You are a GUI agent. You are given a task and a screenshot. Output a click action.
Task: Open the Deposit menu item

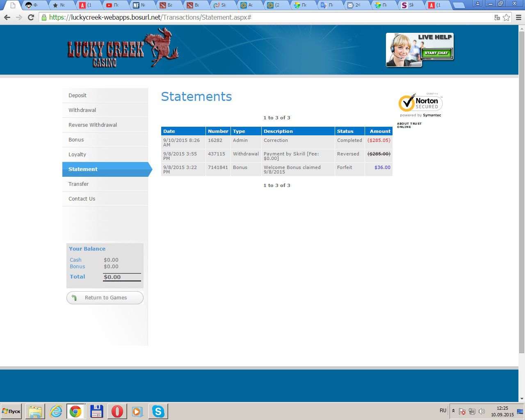(x=105, y=95)
